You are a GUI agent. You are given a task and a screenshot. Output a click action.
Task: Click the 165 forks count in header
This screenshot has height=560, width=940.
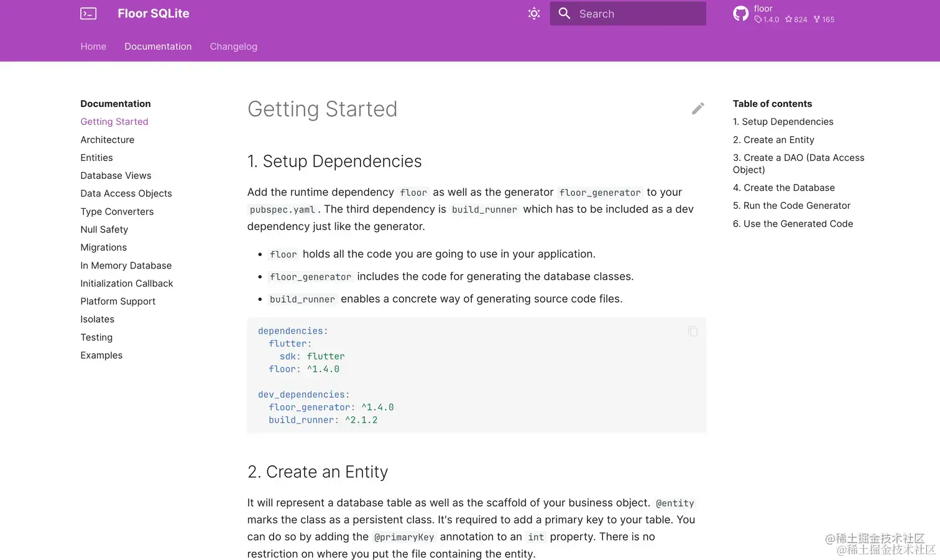click(824, 19)
